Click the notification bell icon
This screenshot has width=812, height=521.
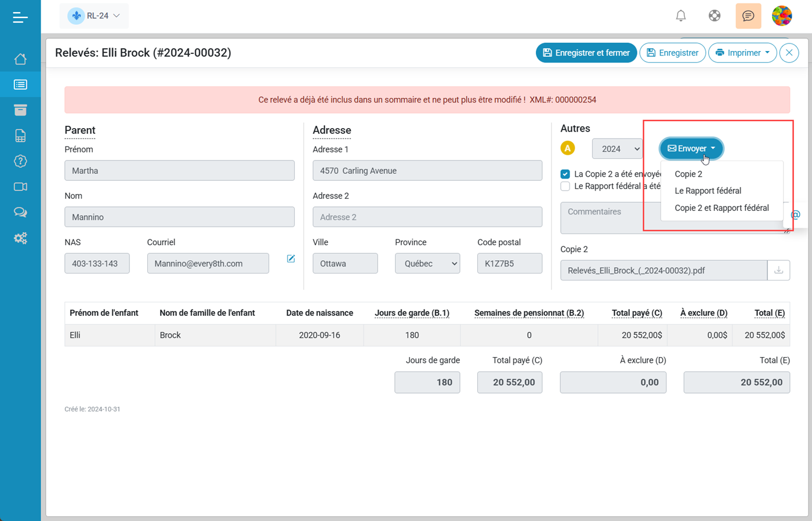click(x=680, y=16)
